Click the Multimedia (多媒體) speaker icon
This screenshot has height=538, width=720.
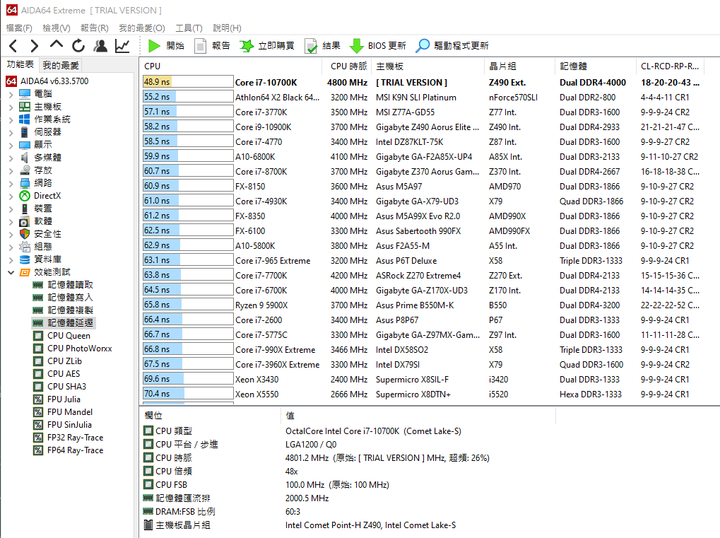pos(25,157)
